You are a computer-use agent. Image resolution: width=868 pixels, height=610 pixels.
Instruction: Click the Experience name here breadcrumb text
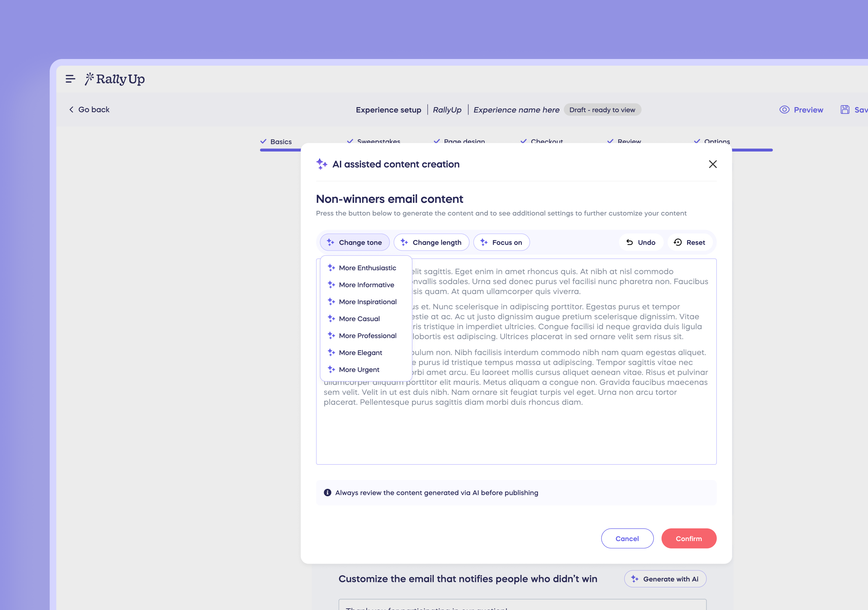pyautogui.click(x=516, y=110)
